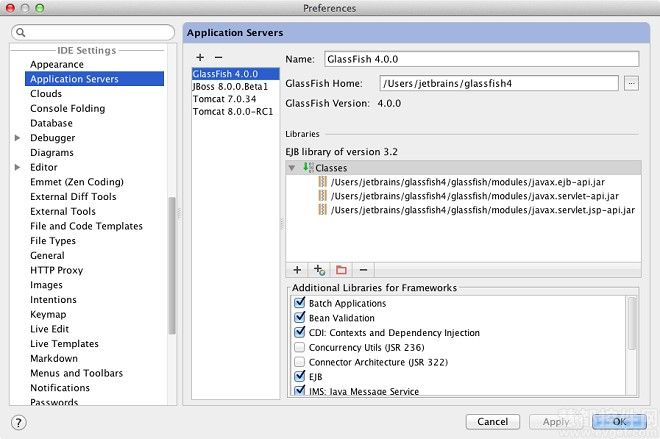The width and height of the screenshot is (660, 439).
Task: Open Notifications settings
Action: click(60, 388)
